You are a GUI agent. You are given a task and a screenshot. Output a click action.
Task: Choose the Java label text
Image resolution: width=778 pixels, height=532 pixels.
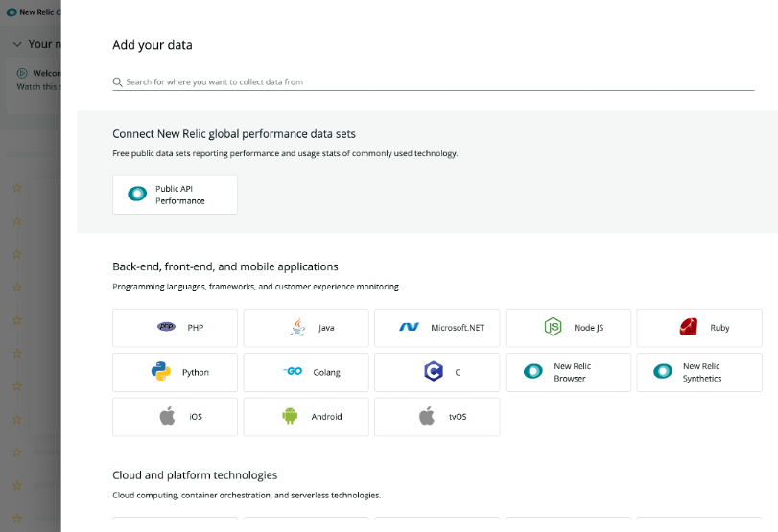tap(326, 328)
